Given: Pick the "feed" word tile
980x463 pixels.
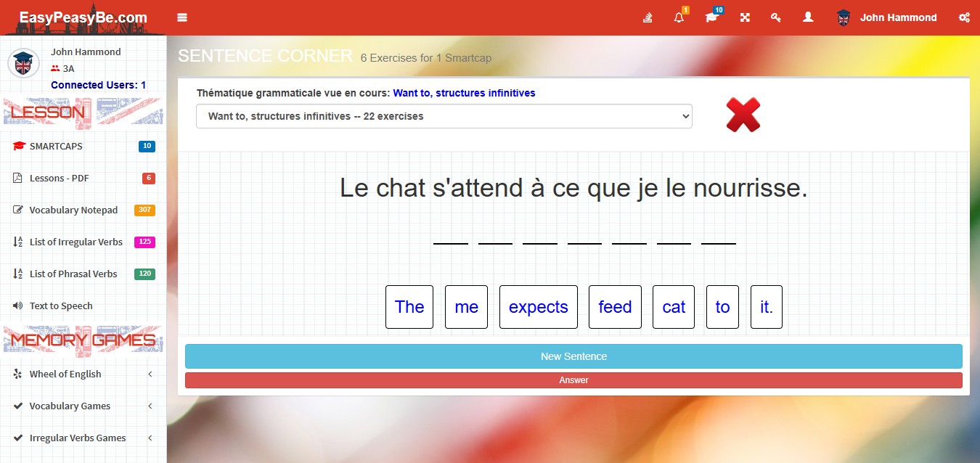Looking at the screenshot, I should tap(615, 307).
